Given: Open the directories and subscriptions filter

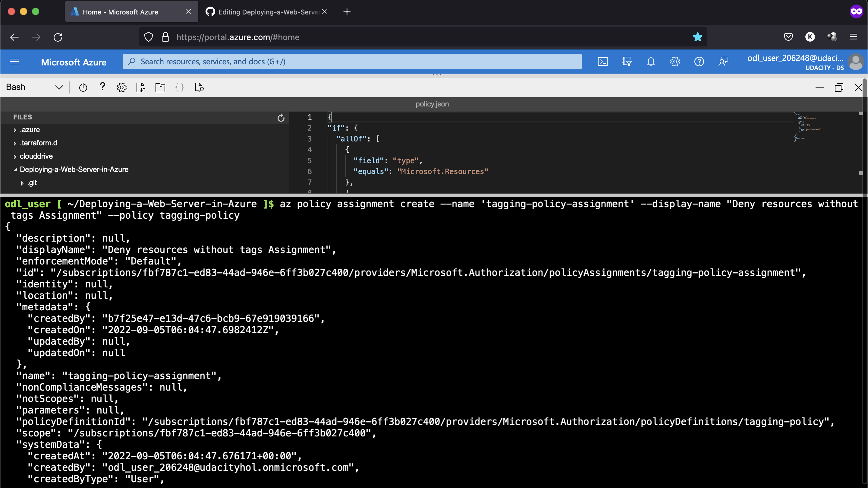Looking at the screenshot, I should click(x=627, y=62).
